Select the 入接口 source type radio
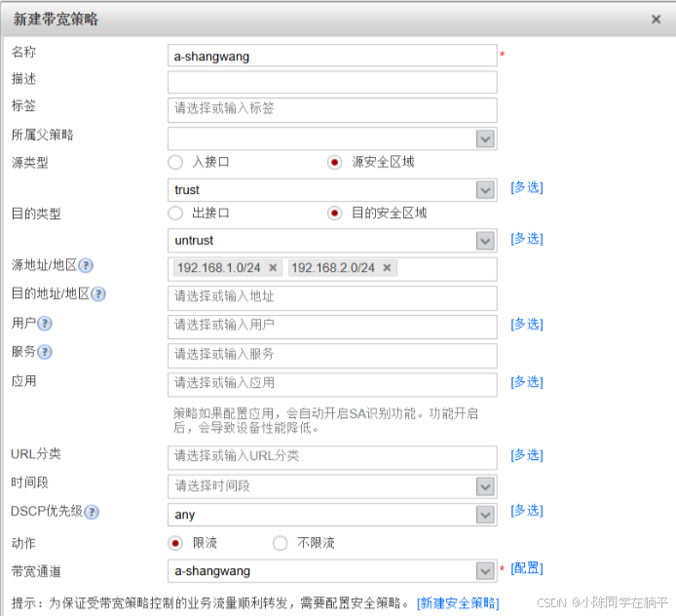Viewport: 676px width, 616px height. 175,163
